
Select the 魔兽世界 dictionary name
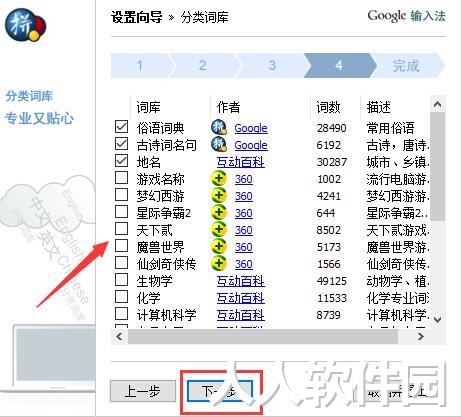tap(160, 247)
